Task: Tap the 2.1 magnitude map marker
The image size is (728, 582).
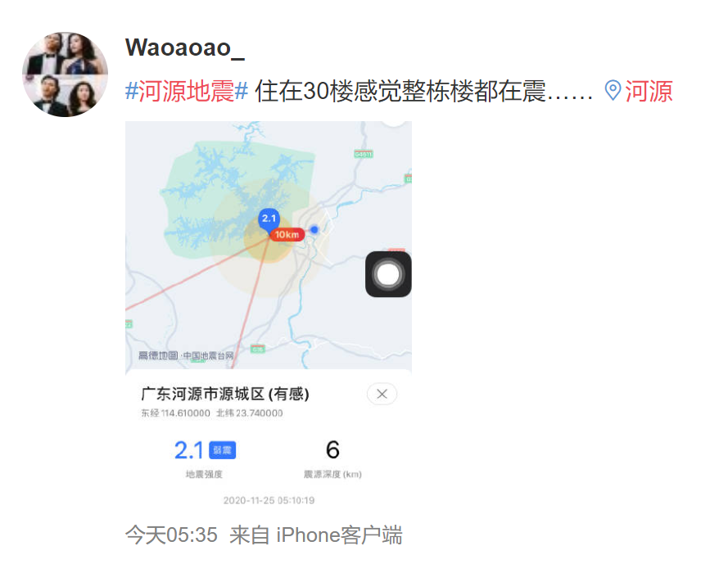Action: pyautogui.click(x=269, y=219)
